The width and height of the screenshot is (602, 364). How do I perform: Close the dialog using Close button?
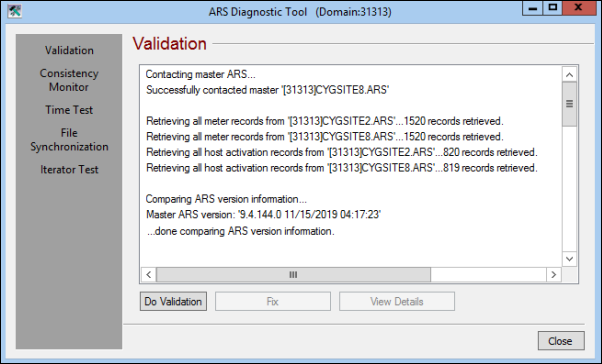pos(561,341)
